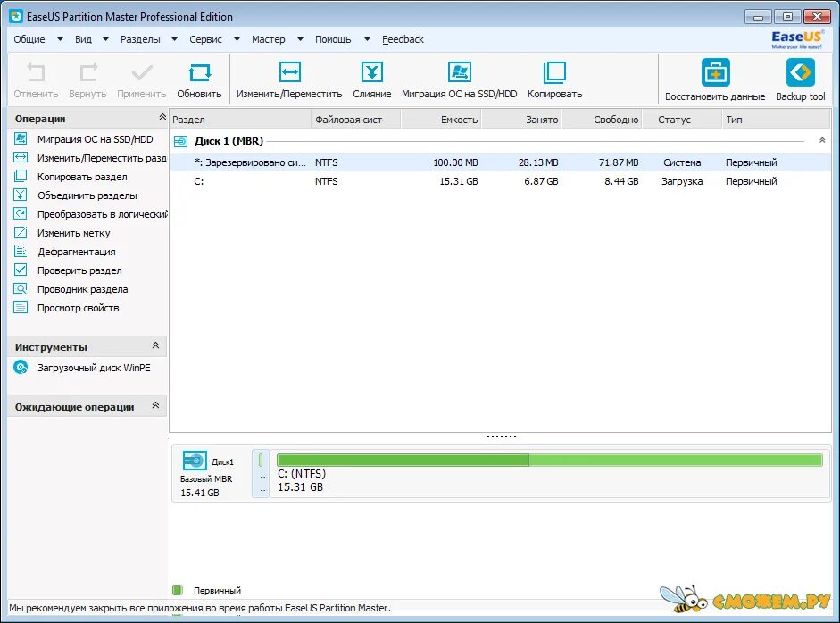This screenshot has width=840, height=623.
Task: Click sidebar Изменить/Переместить раздел icon
Action: pyautogui.click(x=21, y=157)
